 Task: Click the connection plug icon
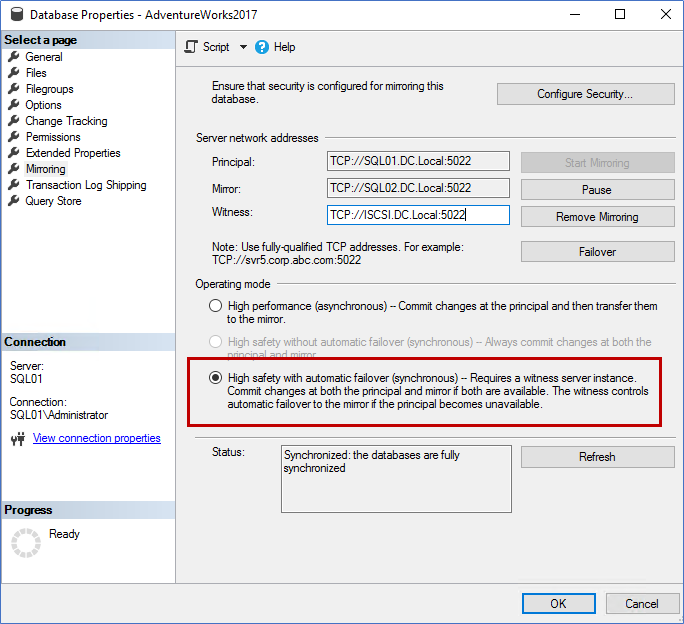[18, 439]
